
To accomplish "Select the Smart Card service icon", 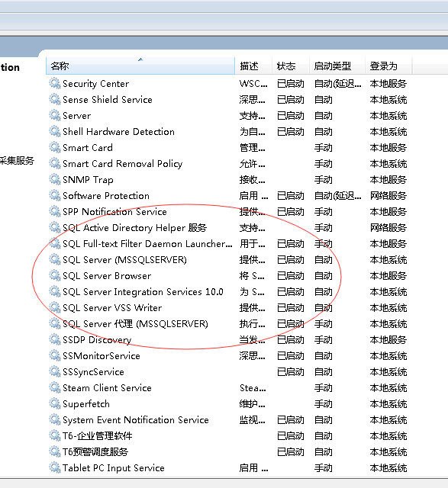I will (55, 147).
